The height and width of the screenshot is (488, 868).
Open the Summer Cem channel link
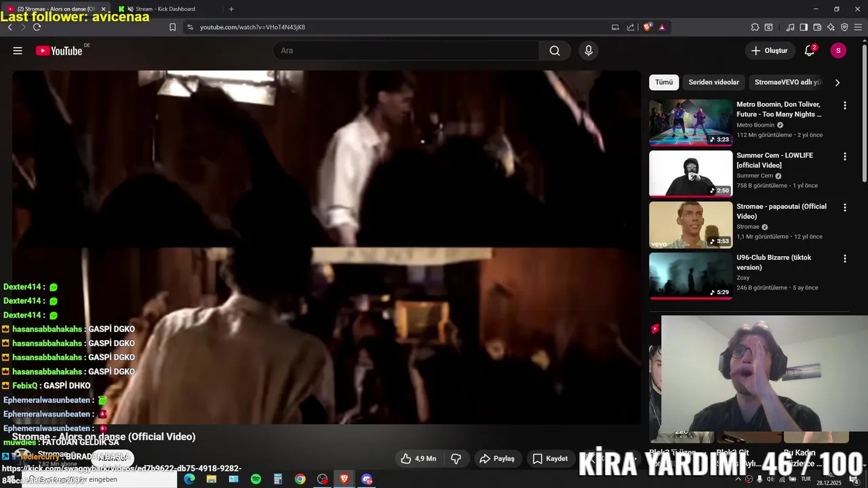tap(755, 176)
